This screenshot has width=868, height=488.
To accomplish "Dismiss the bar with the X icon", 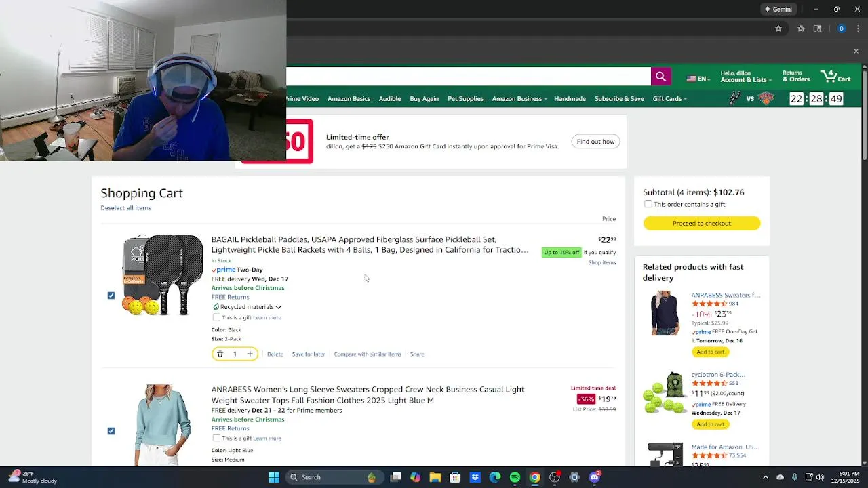I will pos(856,51).
